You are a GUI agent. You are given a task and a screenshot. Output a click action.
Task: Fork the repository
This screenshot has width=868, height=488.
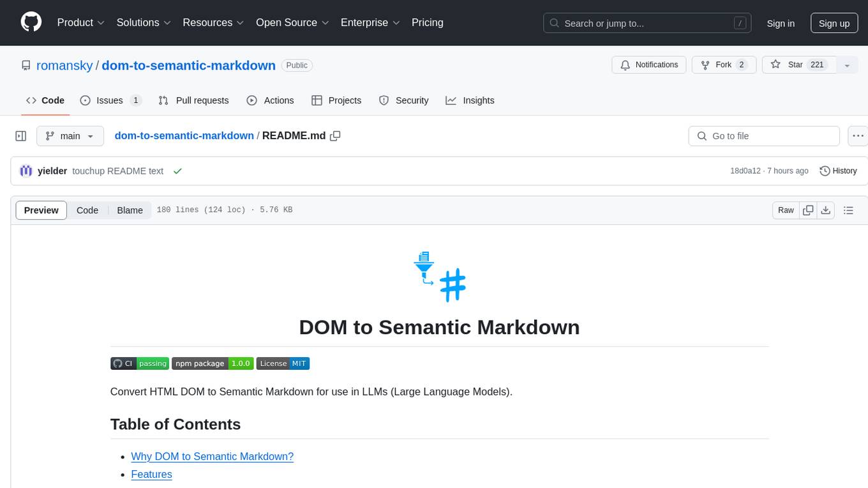[x=724, y=65]
